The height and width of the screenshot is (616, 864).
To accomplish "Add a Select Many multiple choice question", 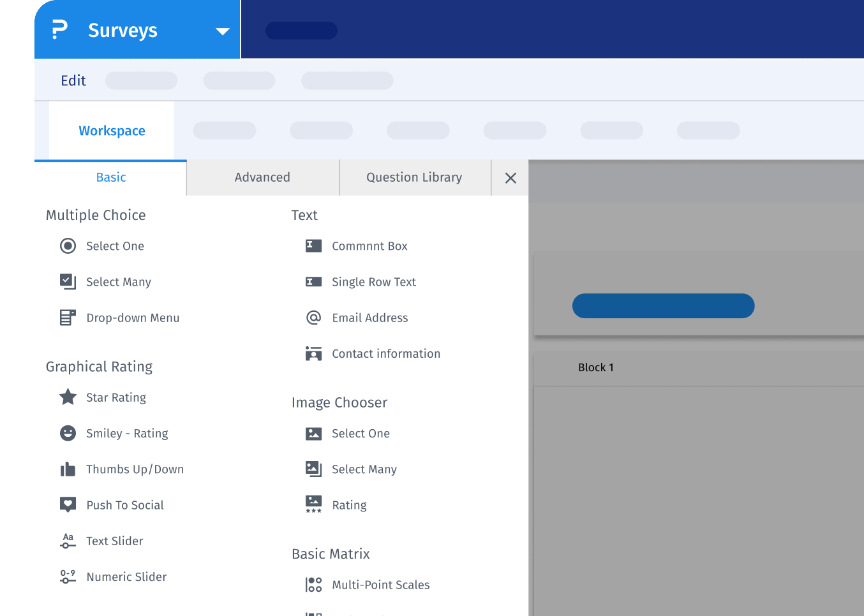I will click(119, 282).
